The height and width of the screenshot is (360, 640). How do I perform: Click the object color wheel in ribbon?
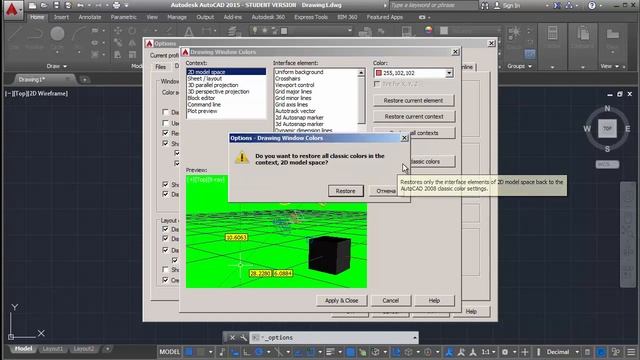(x=428, y=30)
